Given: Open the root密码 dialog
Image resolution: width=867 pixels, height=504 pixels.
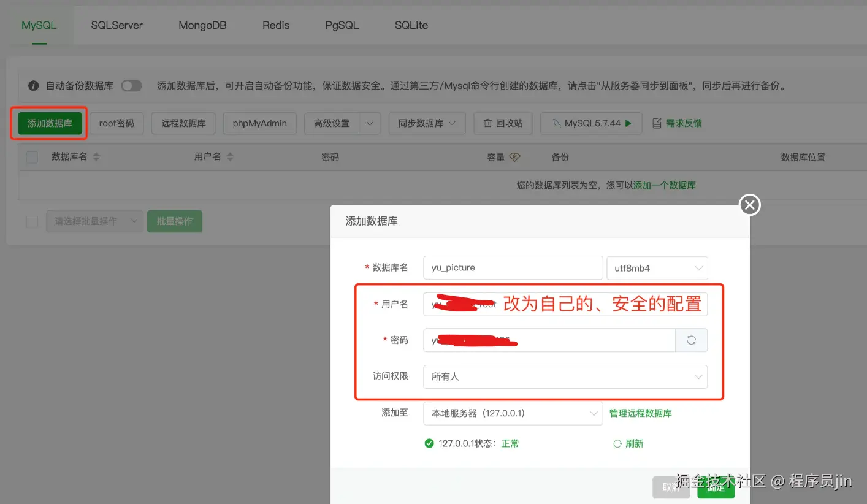Looking at the screenshot, I should [116, 123].
